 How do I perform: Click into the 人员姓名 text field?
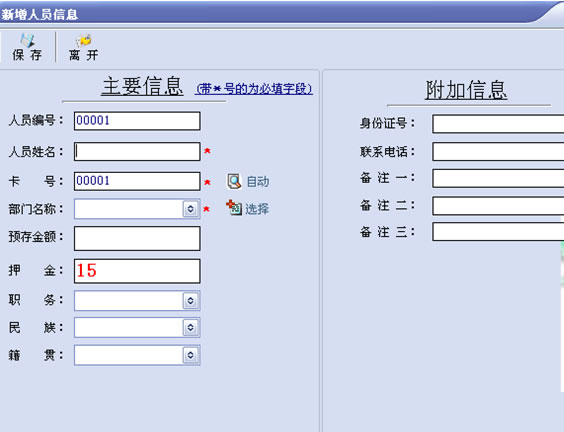(x=137, y=151)
